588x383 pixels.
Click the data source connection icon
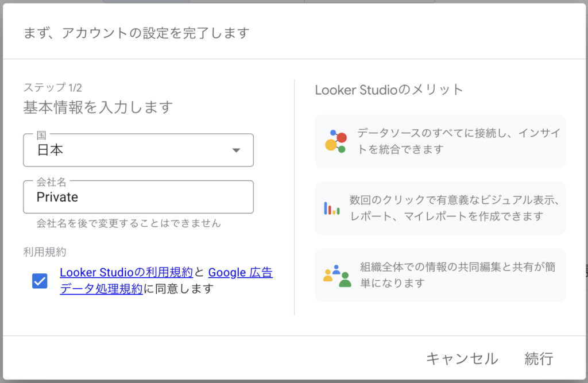(x=335, y=141)
